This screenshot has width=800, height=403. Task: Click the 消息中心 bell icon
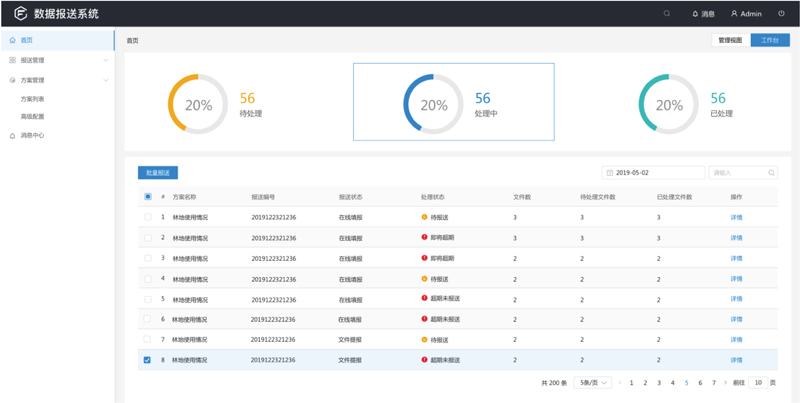pyautogui.click(x=12, y=136)
